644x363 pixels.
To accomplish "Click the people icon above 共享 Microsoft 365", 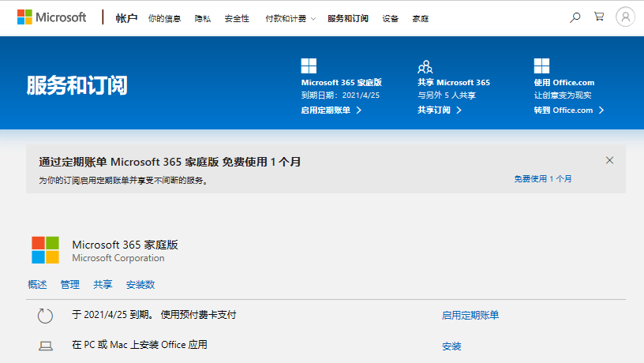I will (425, 66).
